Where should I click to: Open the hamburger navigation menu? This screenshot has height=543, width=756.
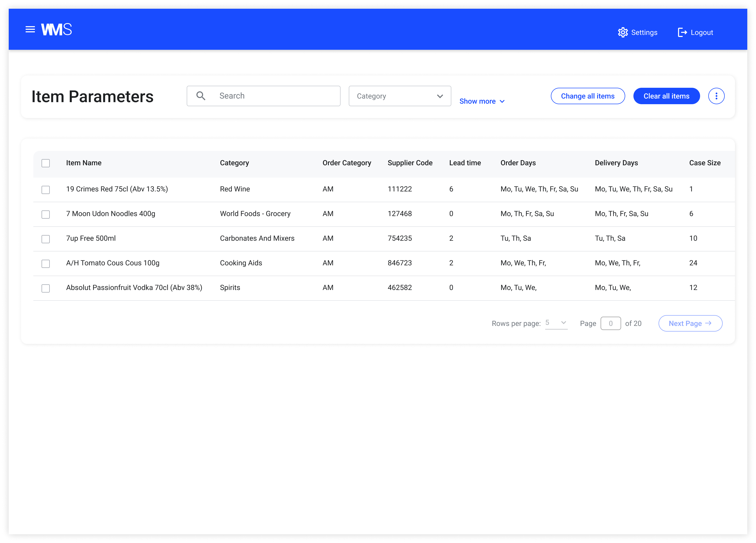(30, 29)
